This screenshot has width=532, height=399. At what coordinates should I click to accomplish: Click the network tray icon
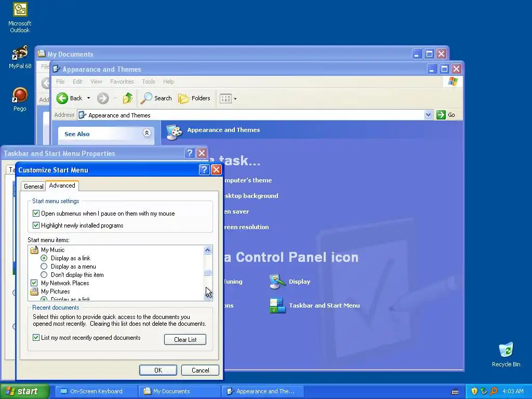tap(484, 391)
